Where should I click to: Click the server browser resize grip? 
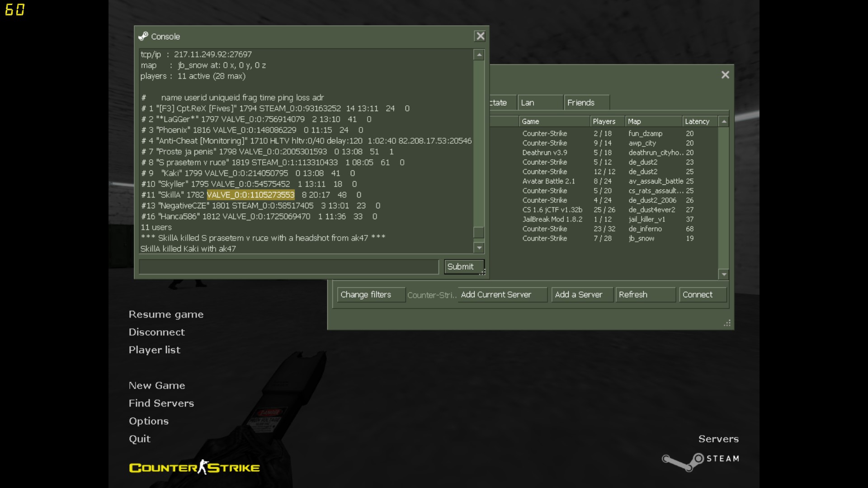click(727, 323)
